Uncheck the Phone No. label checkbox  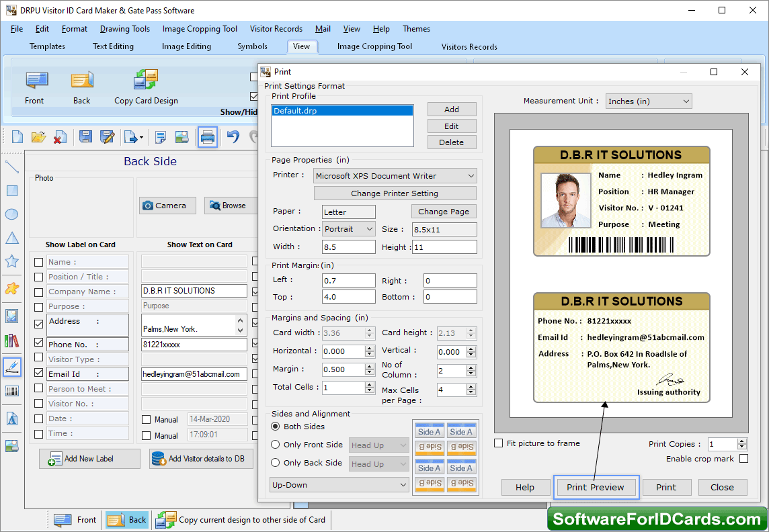coord(39,343)
